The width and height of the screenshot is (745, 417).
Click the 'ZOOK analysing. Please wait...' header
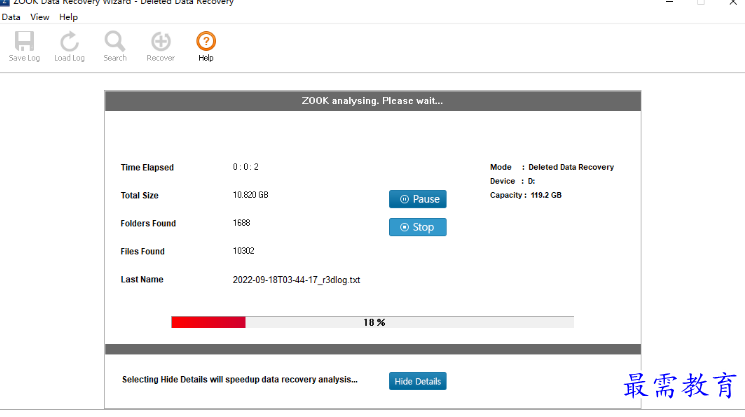point(372,101)
